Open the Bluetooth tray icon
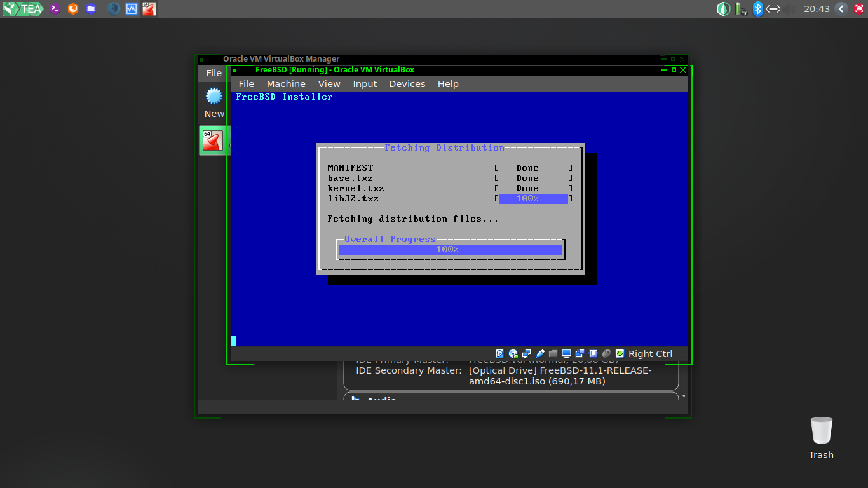The image size is (868, 488). point(757,9)
